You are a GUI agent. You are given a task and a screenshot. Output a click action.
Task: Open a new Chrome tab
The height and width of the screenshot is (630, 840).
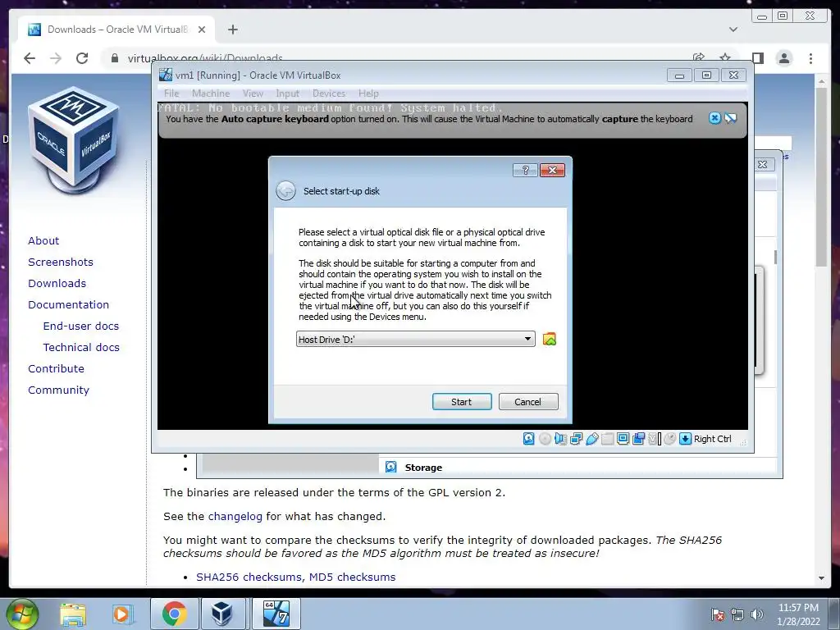coord(232,30)
